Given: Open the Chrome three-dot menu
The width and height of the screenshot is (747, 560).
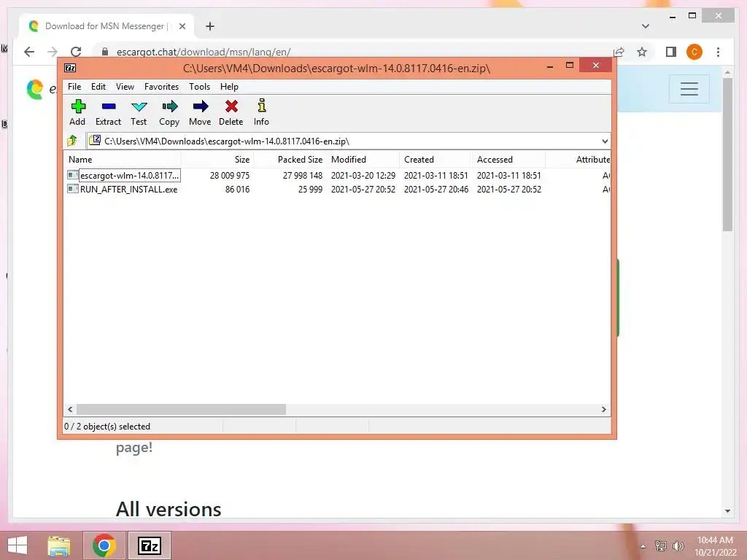Looking at the screenshot, I should coord(718,52).
